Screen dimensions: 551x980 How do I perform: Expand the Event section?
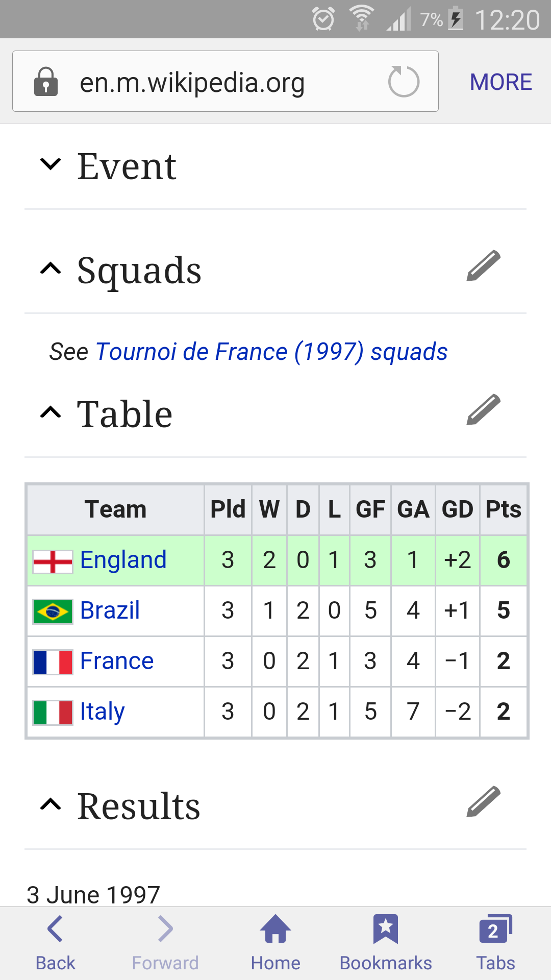tap(51, 164)
